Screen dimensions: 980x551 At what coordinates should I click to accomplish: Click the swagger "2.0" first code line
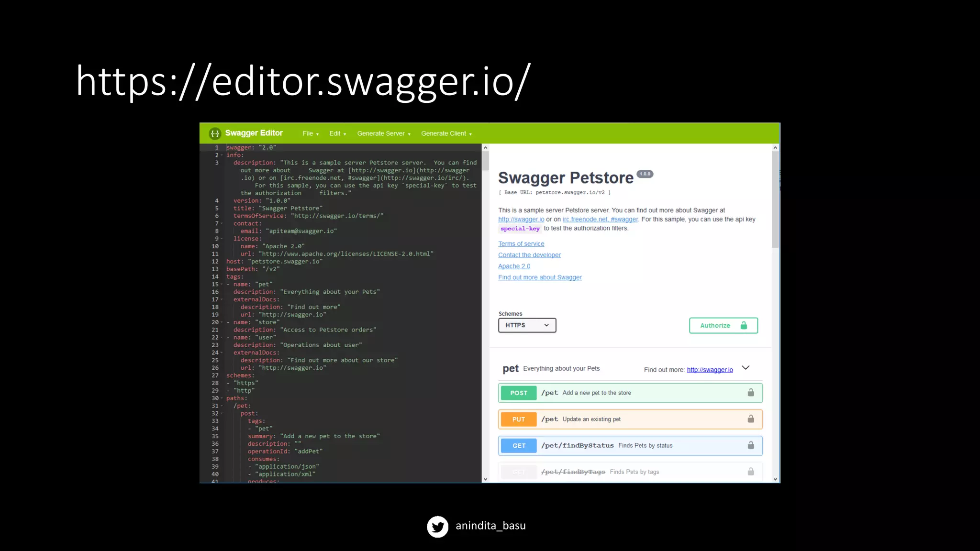click(251, 148)
